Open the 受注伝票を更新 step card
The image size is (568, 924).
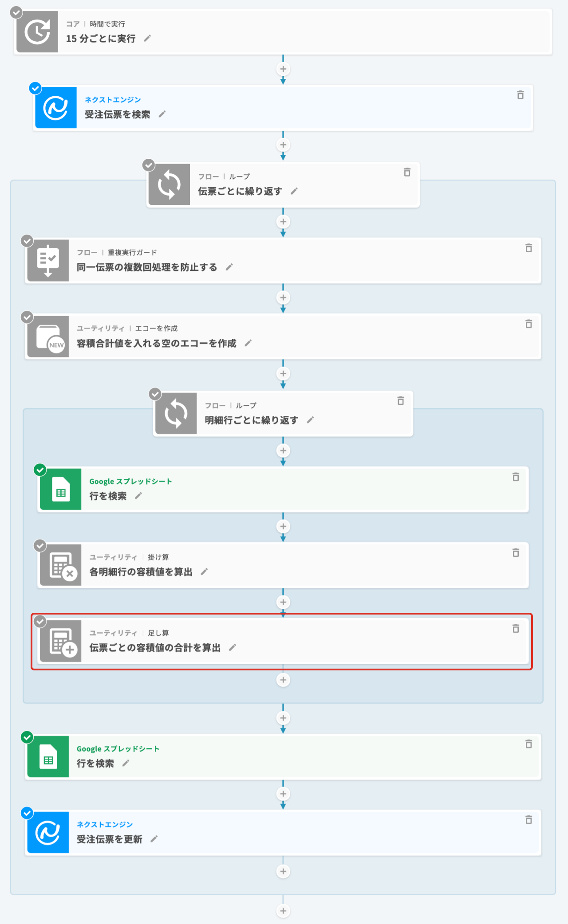coord(283,833)
